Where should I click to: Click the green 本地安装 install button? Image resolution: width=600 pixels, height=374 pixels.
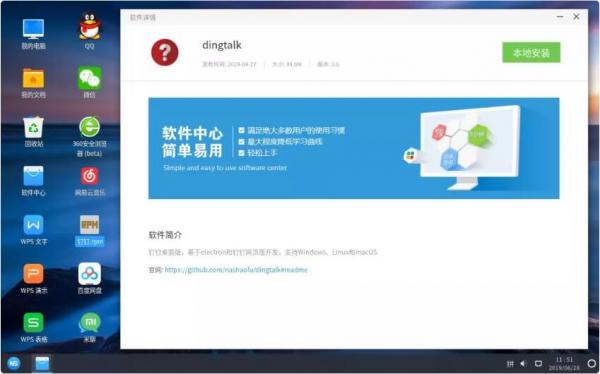point(531,52)
